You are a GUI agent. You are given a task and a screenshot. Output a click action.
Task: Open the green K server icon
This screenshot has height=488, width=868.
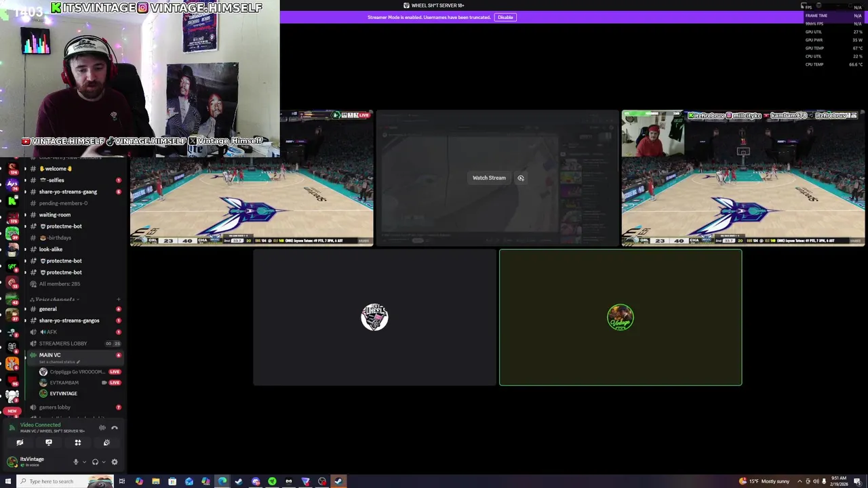(x=12, y=201)
